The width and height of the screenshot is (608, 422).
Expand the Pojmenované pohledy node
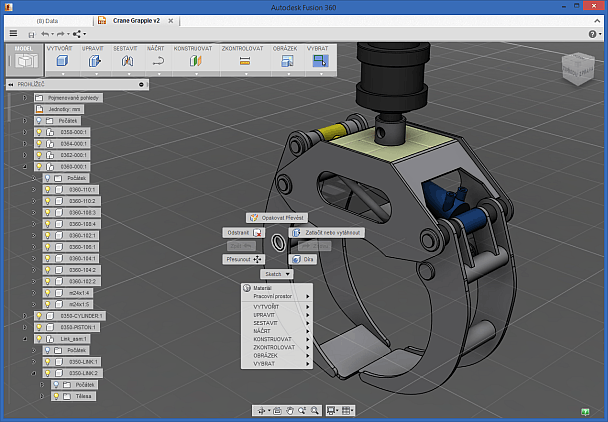coord(25,98)
